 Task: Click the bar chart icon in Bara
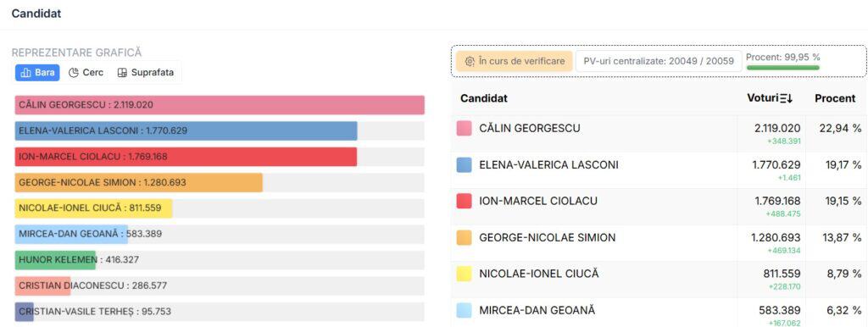pyautogui.click(x=25, y=73)
